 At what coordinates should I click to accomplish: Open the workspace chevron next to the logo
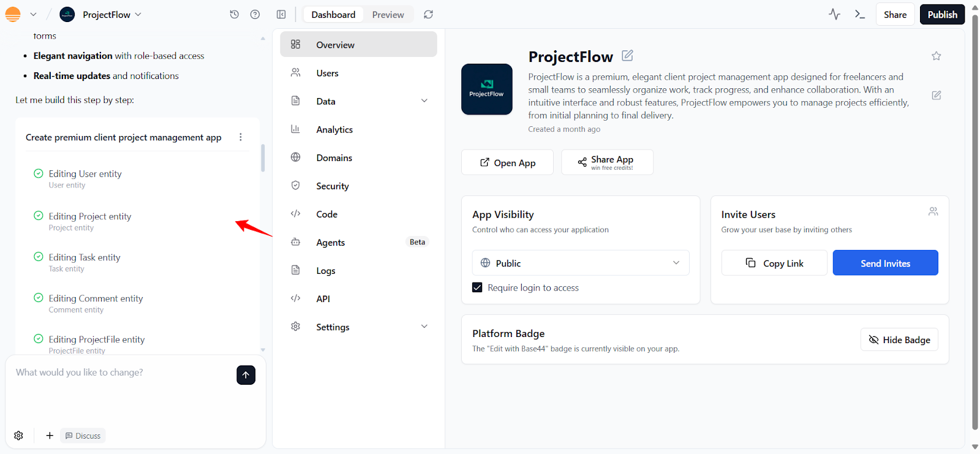click(33, 14)
